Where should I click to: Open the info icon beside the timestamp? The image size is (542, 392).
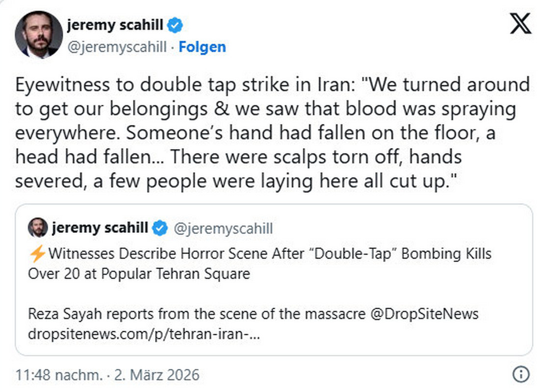coord(520,375)
